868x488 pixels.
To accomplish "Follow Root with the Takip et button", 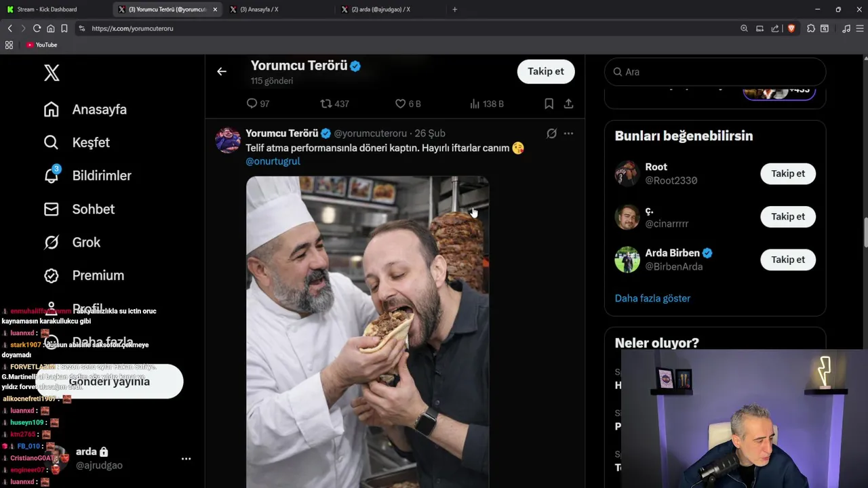I will click(787, 174).
